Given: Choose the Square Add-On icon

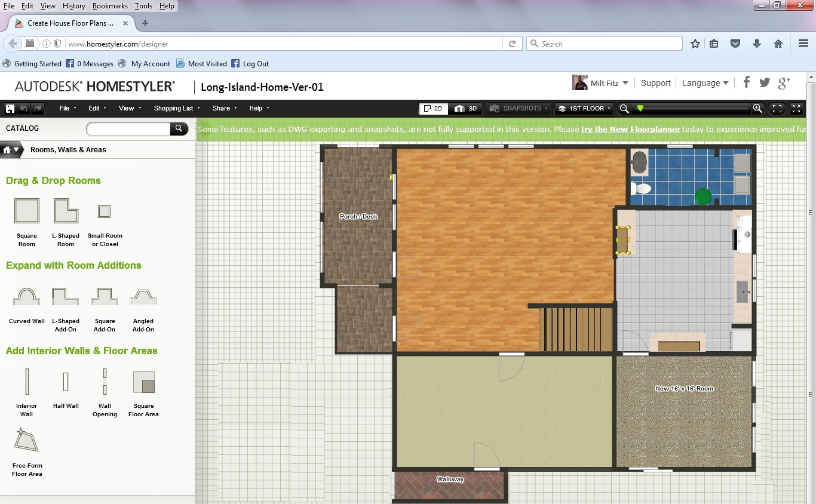Looking at the screenshot, I should tap(105, 296).
